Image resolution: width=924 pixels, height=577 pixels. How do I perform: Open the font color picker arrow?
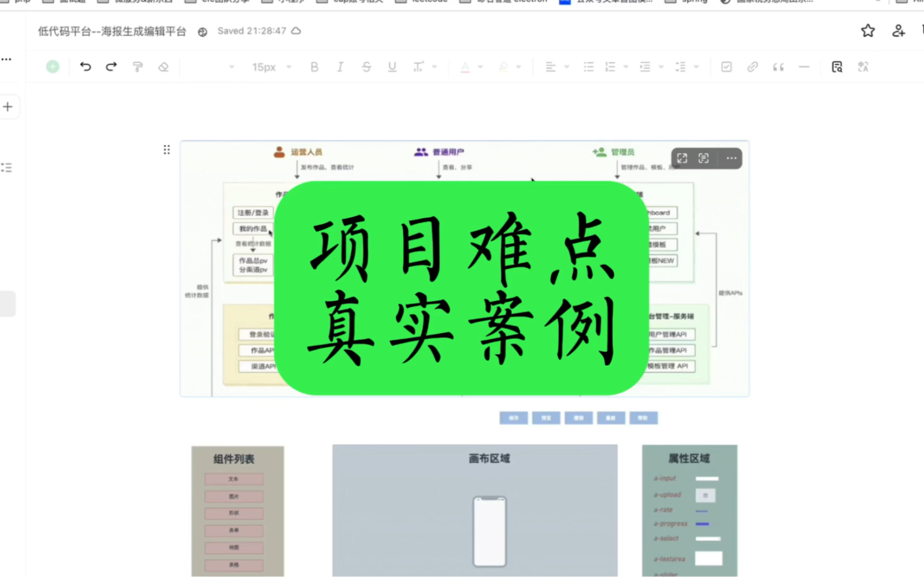click(481, 67)
